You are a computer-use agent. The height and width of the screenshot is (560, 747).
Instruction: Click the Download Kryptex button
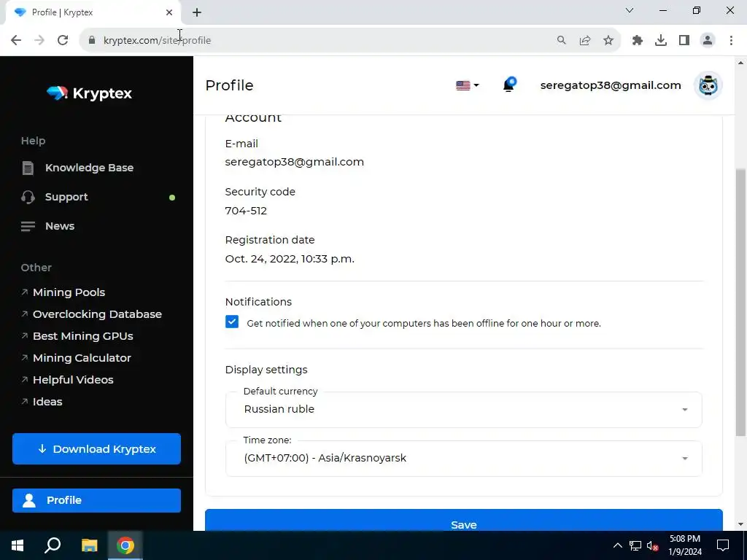[x=97, y=448]
